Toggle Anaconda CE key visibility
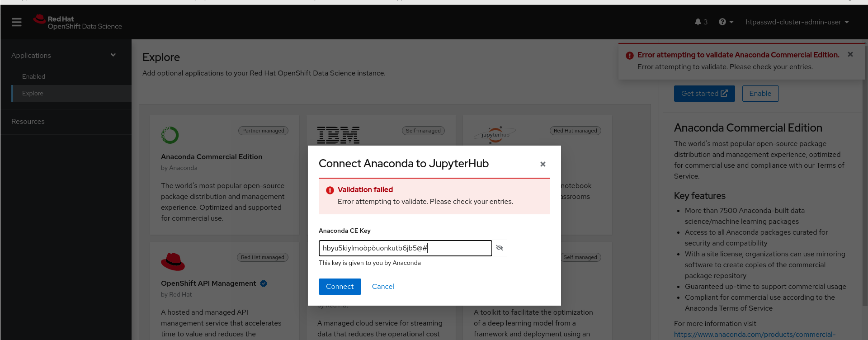 tap(500, 248)
